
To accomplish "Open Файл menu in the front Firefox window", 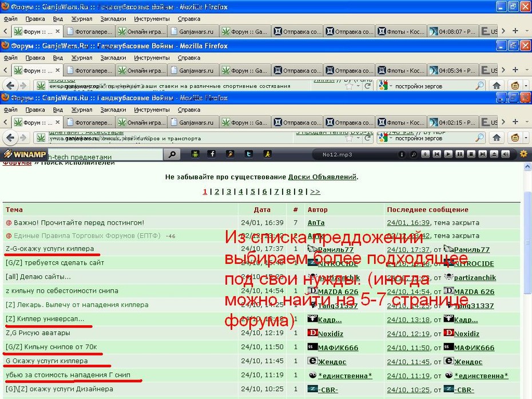I will 10,110.
